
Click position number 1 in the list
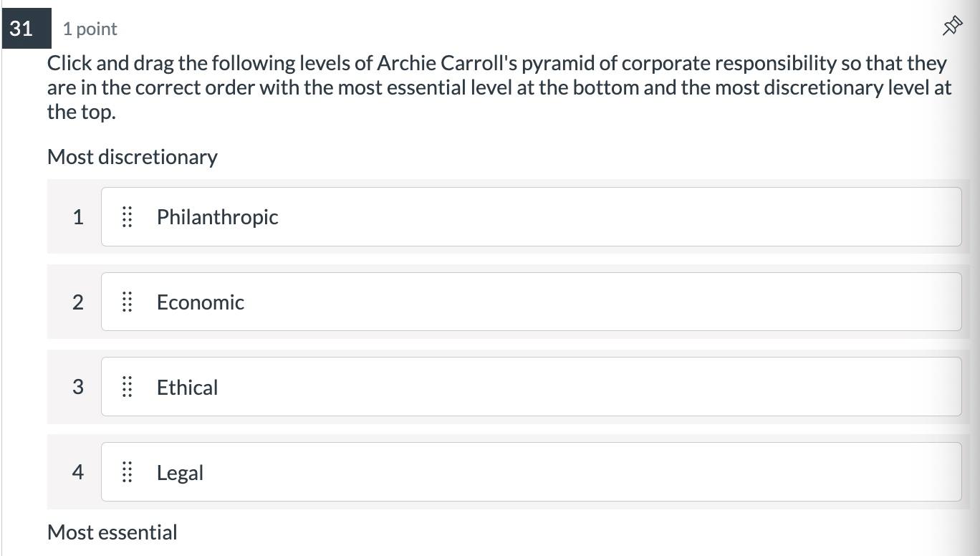point(79,217)
